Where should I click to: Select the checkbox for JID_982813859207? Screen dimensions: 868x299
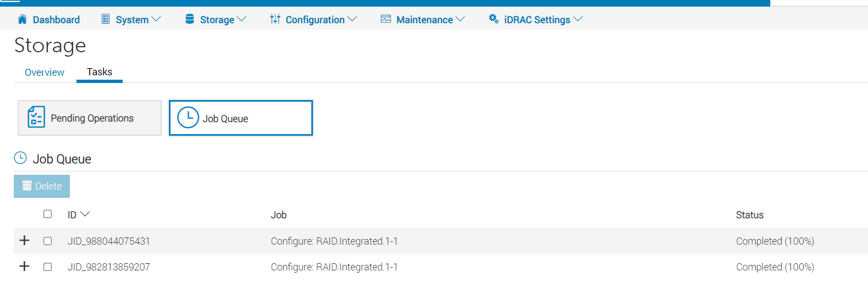(x=48, y=267)
